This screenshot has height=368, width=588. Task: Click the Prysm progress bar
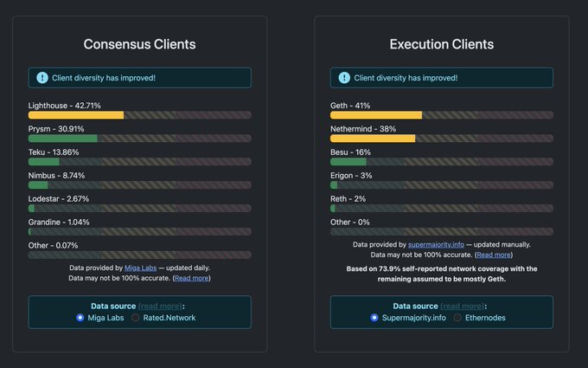pyautogui.click(x=139, y=139)
